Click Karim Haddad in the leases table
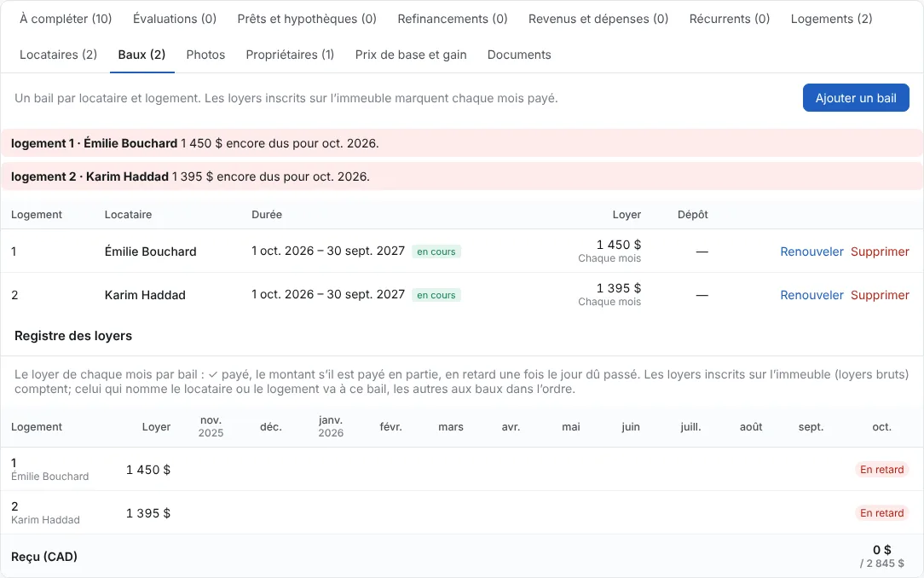Viewport: 924px width, 578px height. [145, 295]
